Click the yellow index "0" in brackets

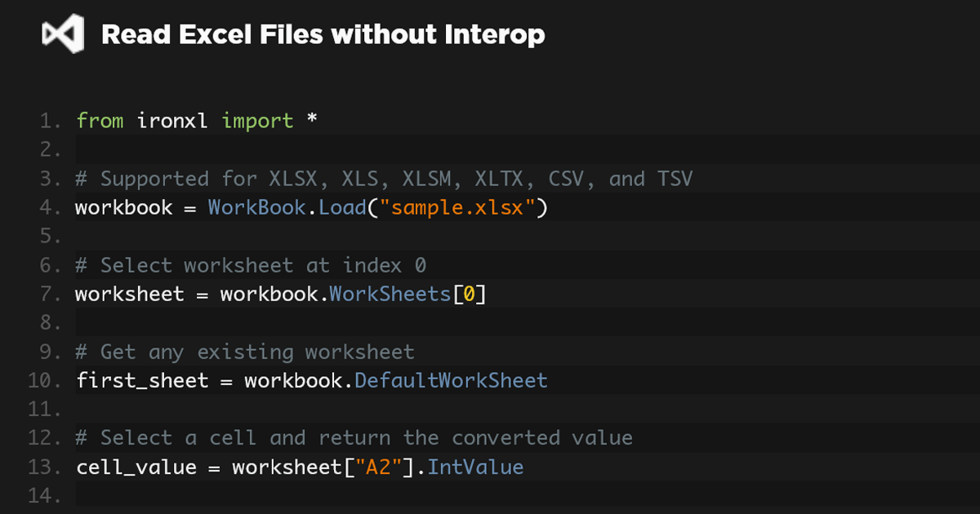point(469,294)
